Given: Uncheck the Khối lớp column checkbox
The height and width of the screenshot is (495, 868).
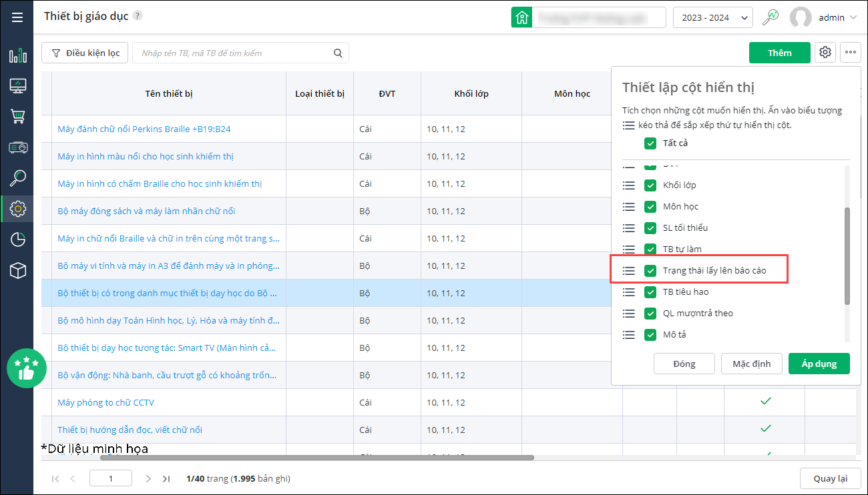Looking at the screenshot, I should 650,185.
